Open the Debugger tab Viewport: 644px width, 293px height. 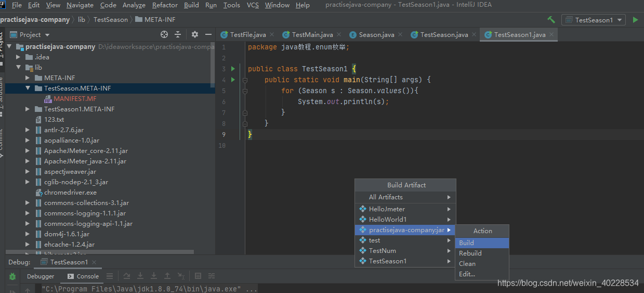point(41,276)
